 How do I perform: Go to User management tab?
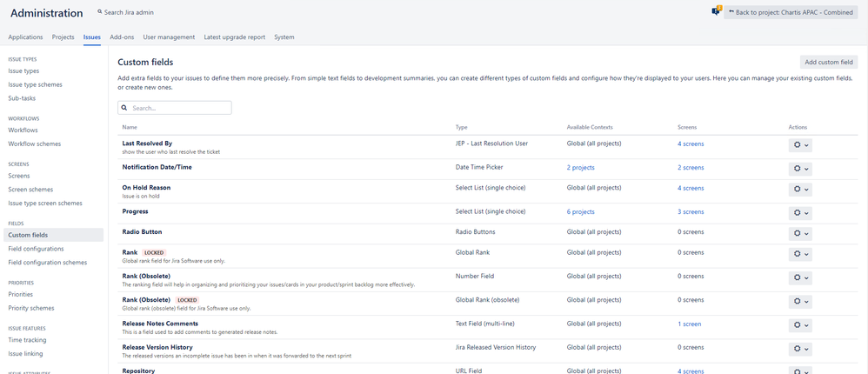point(169,37)
